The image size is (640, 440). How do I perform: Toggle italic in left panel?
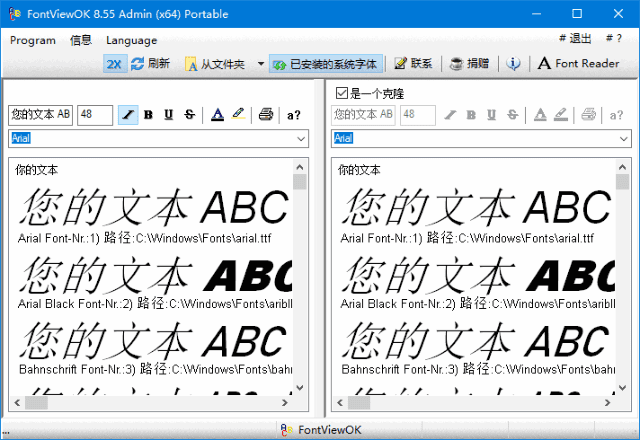(128, 115)
